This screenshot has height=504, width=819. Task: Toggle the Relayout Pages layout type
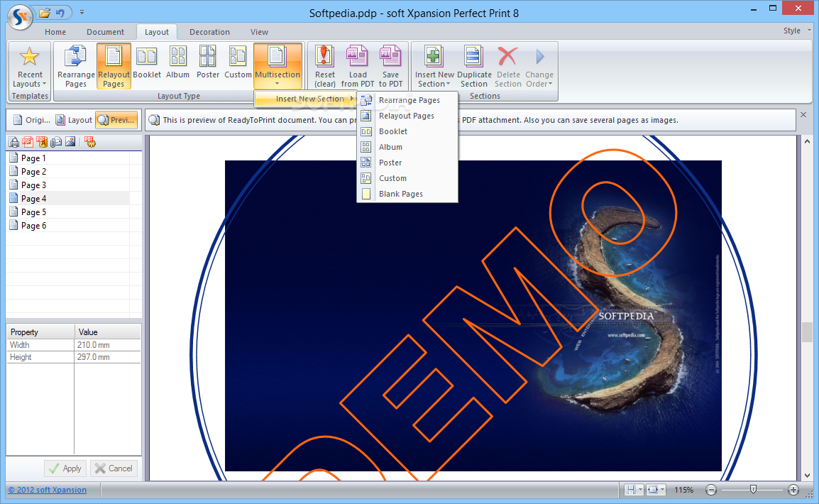114,66
